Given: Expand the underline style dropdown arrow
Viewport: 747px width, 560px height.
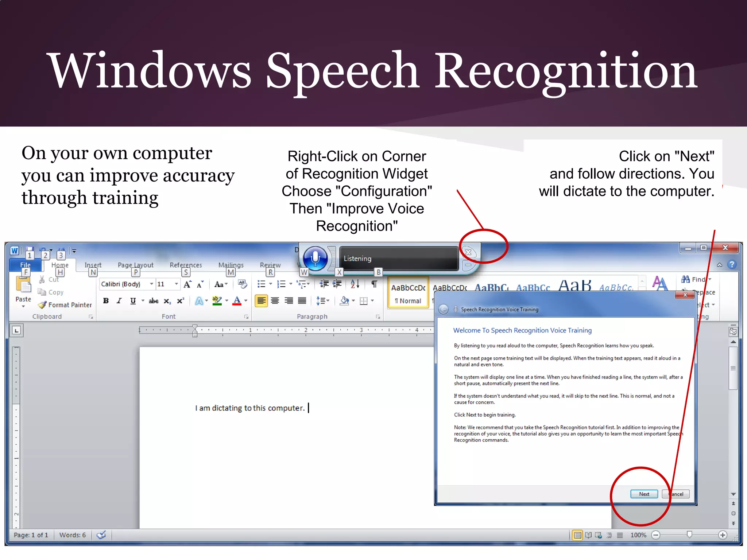Looking at the screenshot, I should [x=143, y=301].
